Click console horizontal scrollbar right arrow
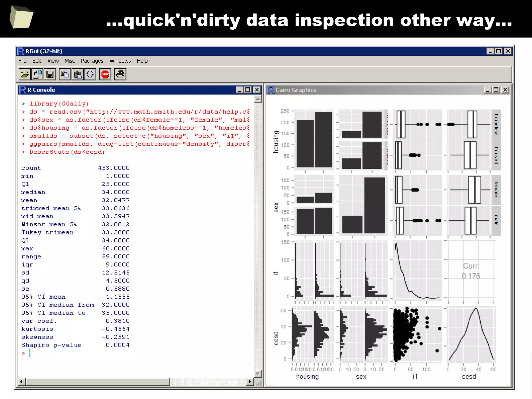 [250, 382]
